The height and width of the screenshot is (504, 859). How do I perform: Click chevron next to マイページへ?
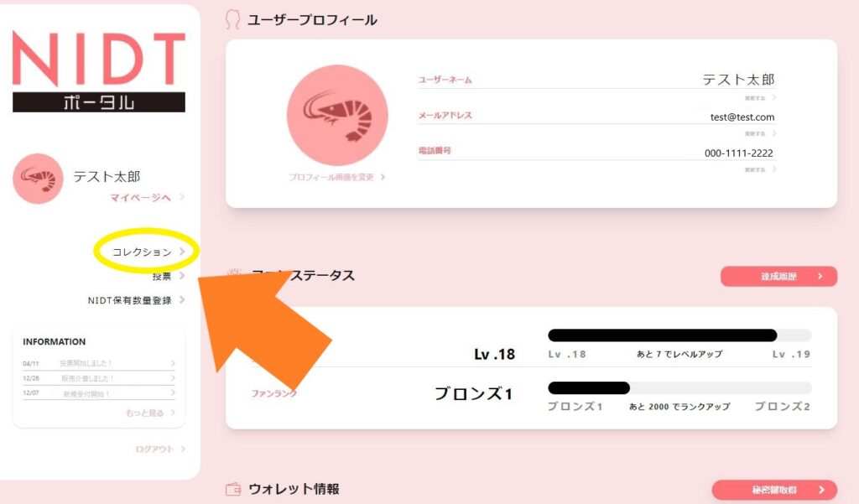tap(182, 197)
